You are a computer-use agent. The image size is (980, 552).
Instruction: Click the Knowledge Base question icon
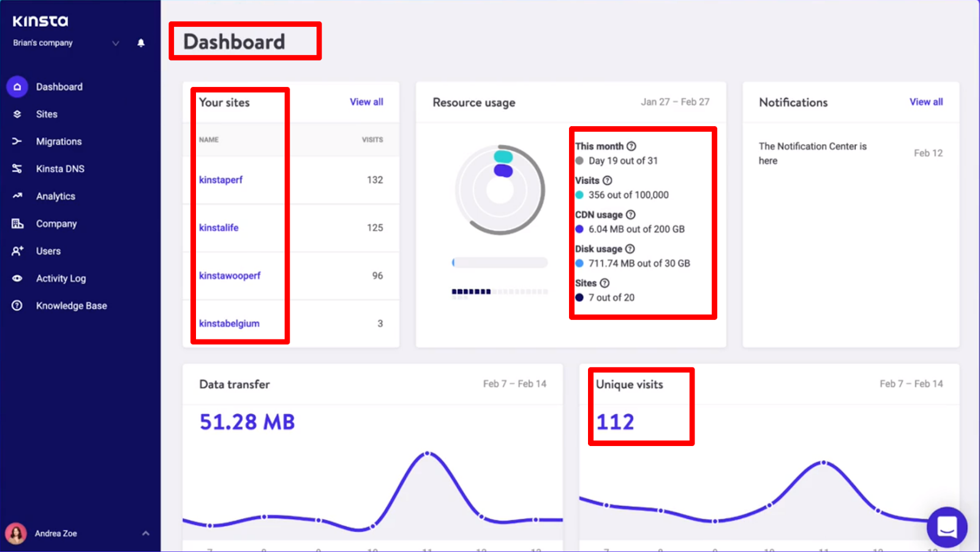pyautogui.click(x=17, y=306)
